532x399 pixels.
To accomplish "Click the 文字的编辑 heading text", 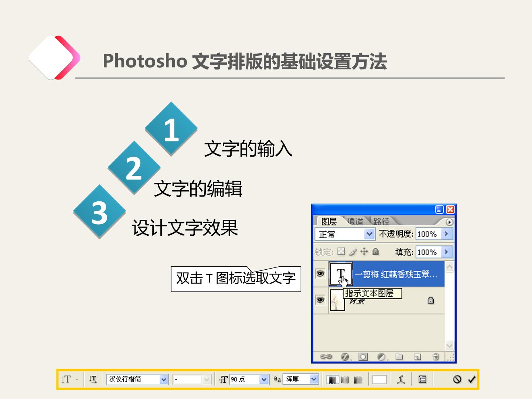I will tap(198, 189).
